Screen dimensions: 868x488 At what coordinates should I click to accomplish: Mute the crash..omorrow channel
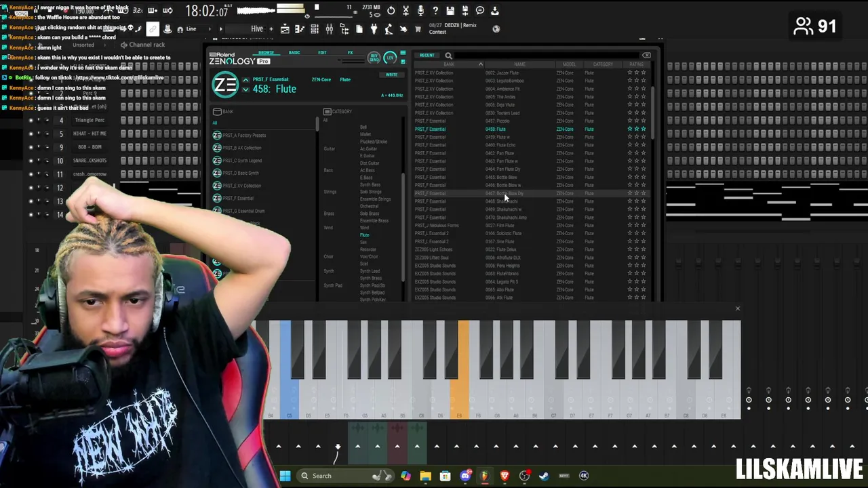click(31, 174)
